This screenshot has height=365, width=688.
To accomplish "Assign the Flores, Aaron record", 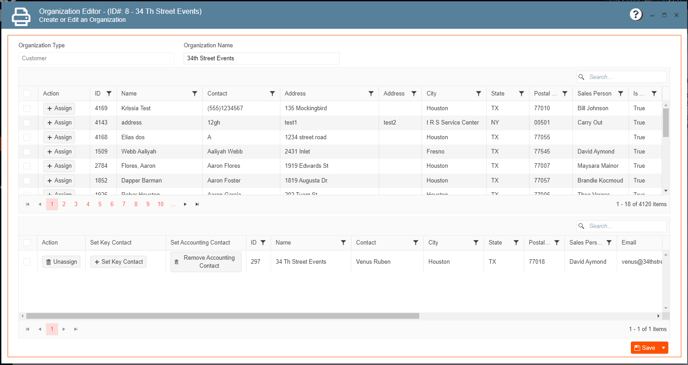I will tap(59, 166).
